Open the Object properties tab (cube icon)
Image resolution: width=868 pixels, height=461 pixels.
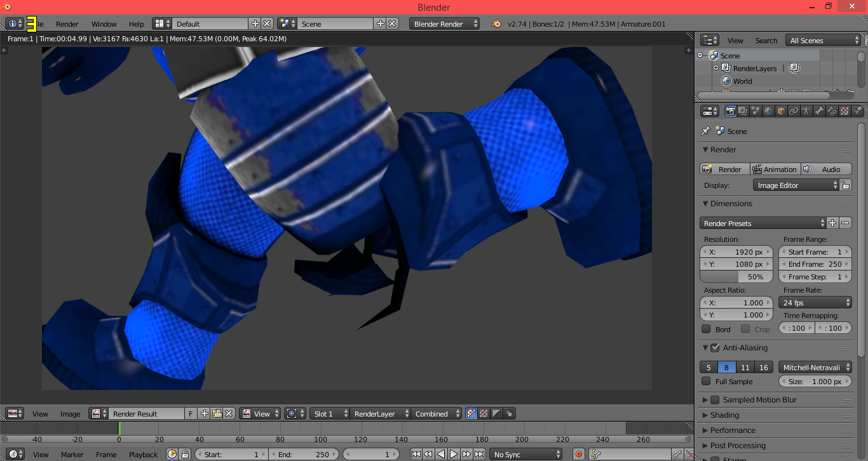[x=781, y=111]
